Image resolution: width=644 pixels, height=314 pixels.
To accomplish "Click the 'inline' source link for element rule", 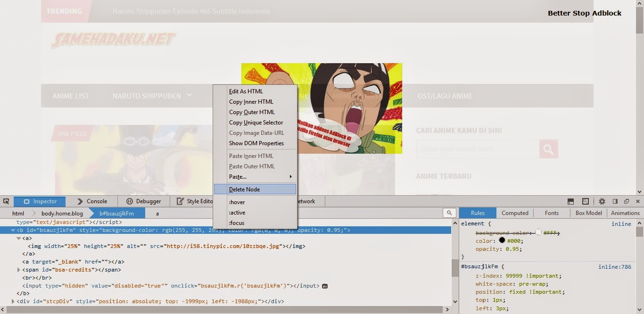I will tap(621, 224).
